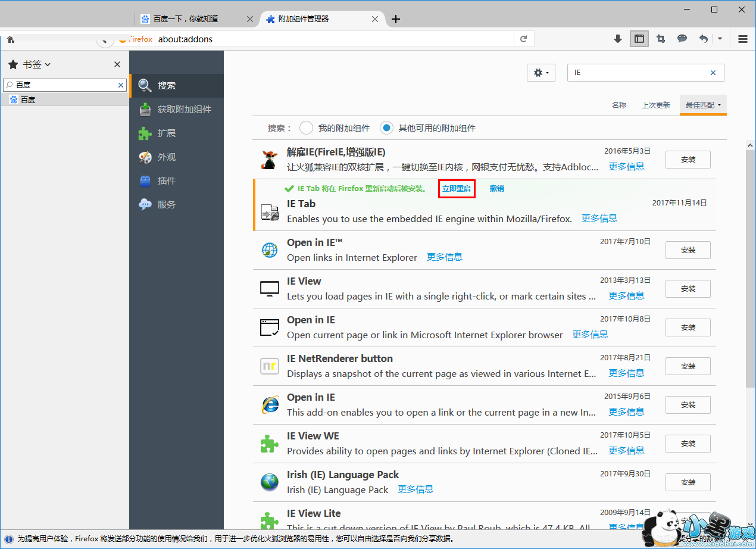
Task: Open 更多信息 link for IE Tab
Action: tap(599, 219)
